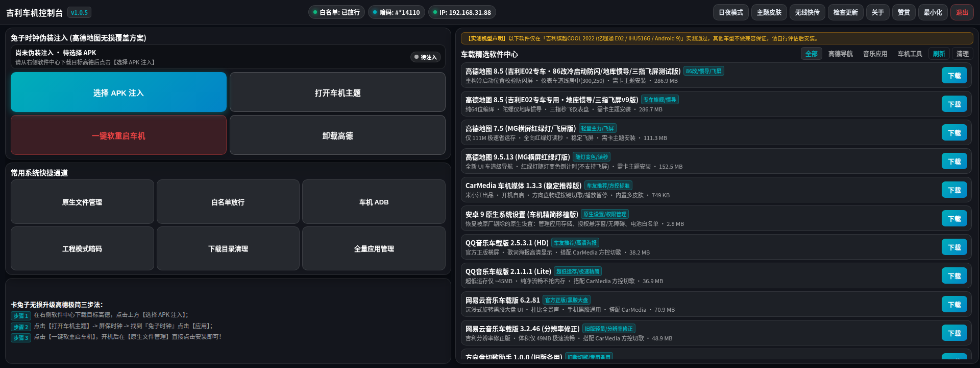Download 高德地图 8.5 86改冷启动防闪 version
Screen dimensions: 980x368
[954, 75]
